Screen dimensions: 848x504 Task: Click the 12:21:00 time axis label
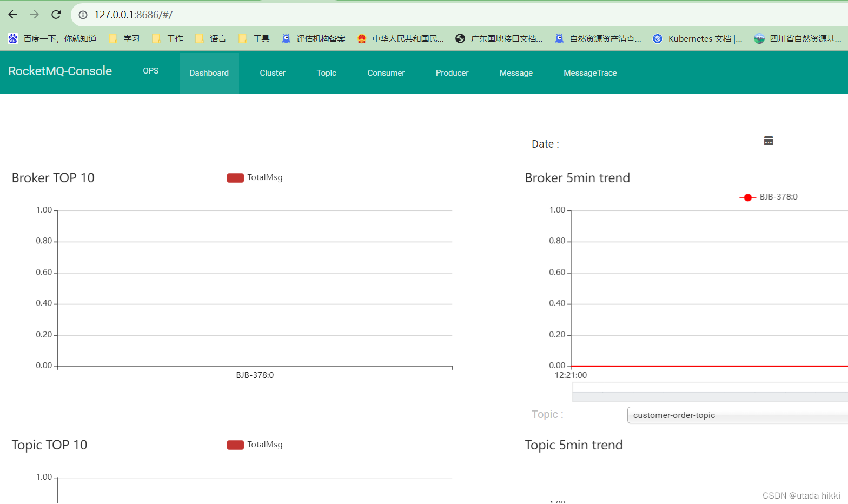click(571, 375)
